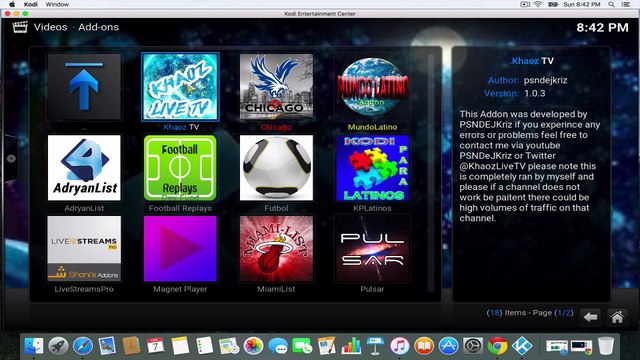This screenshot has height=360, width=640.
Task: Open Football Replays add-on
Action: 180,168
